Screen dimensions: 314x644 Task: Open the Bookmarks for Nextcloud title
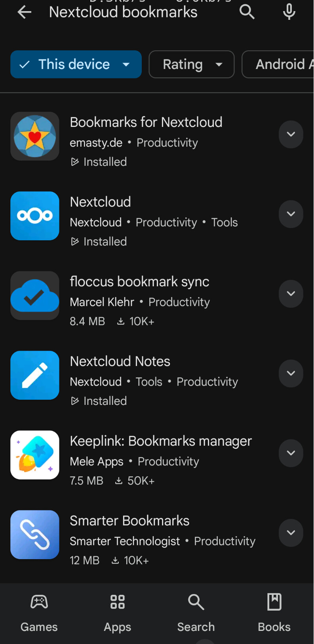pos(146,122)
